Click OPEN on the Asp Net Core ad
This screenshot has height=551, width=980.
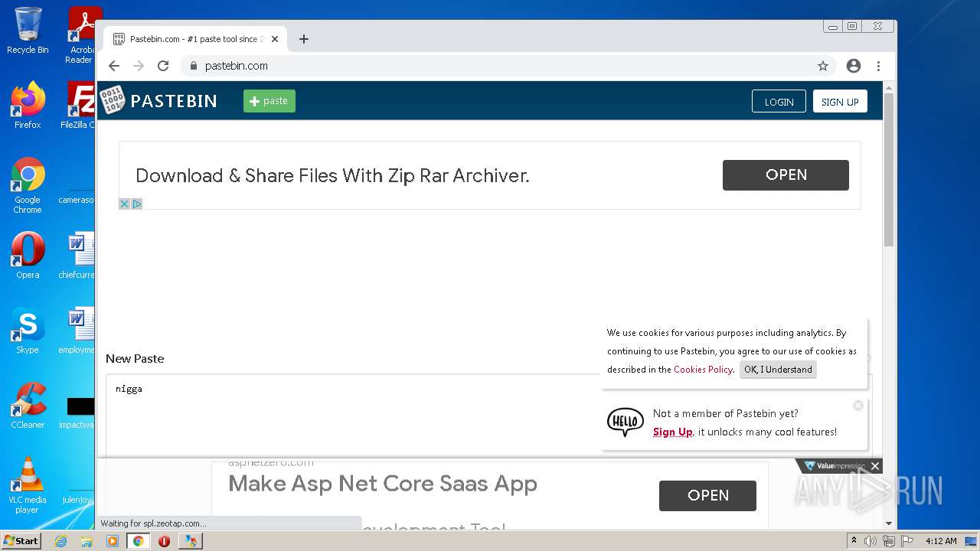click(707, 496)
